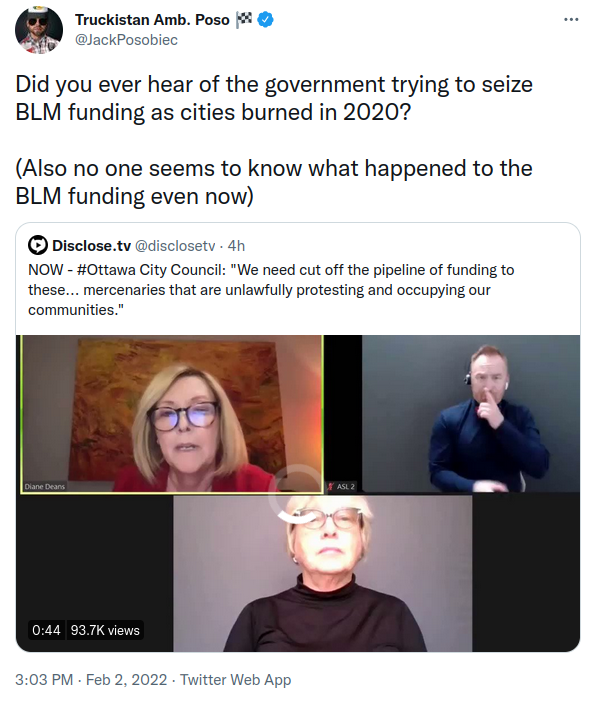Click the checkered flag emoji in display name
The height and width of the screenshot is (704, 596).
click(x=244, y=20)
